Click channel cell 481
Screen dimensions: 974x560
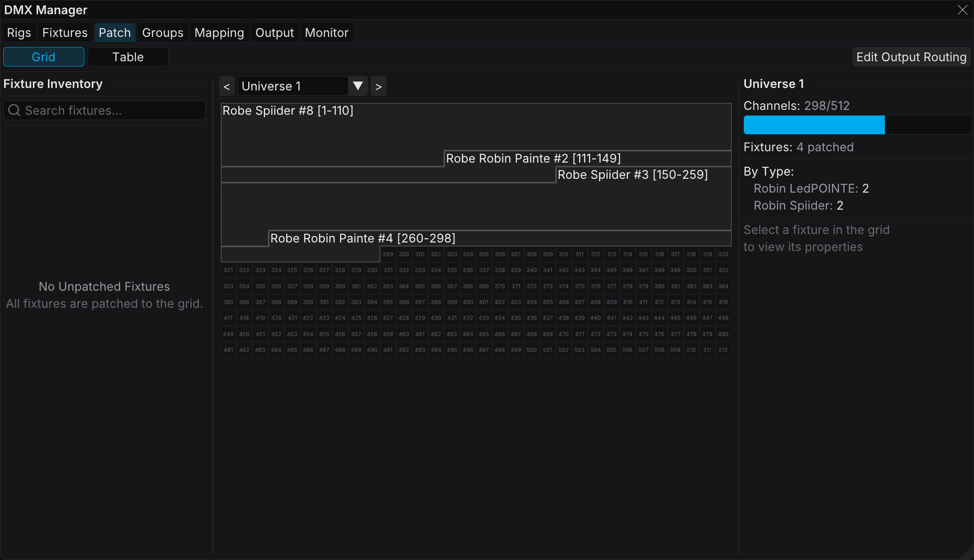[228, 350]
